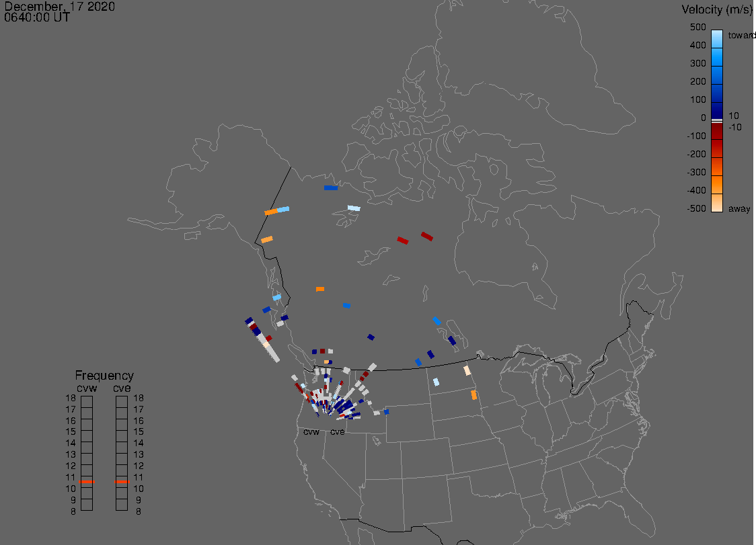This screenshot has width=756, height=545.
Task: Click the gray ground-scatter band in velocity bar
Action: pos(717,121)
